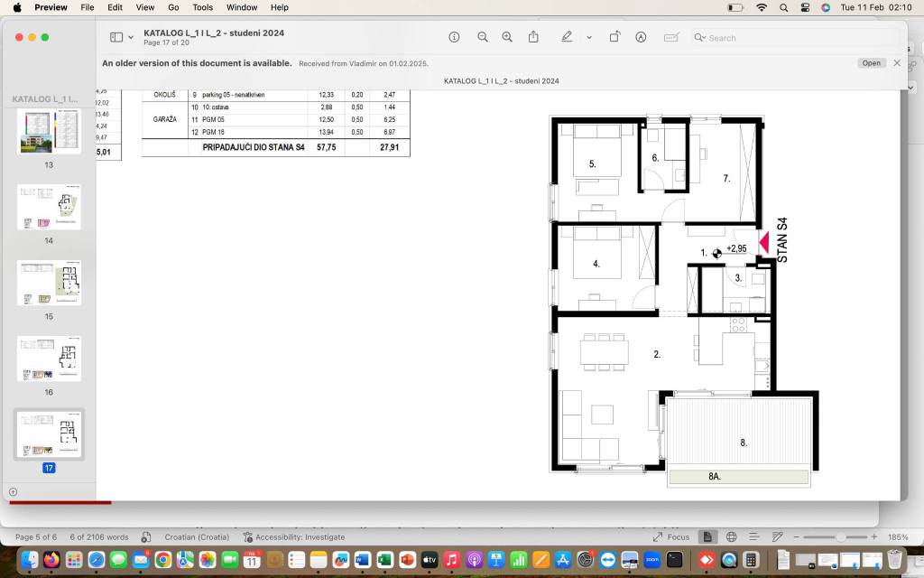Open the Tools menu
The image size is (924, 578).
tap(202, 7)
